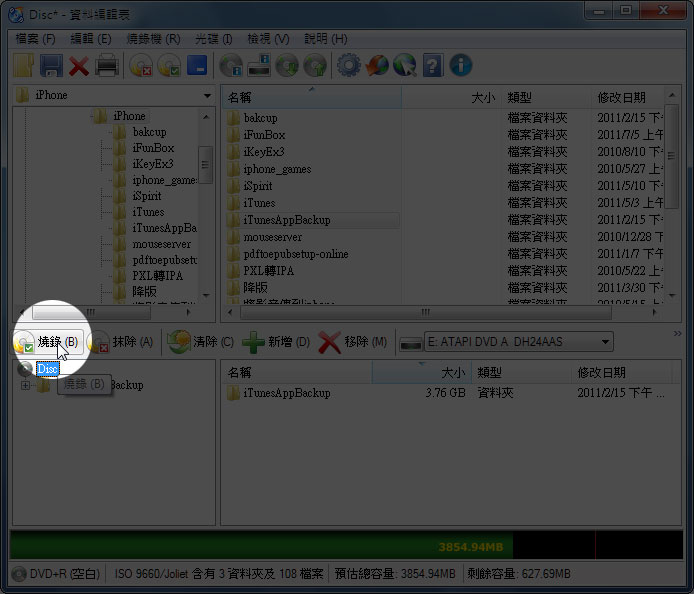Click the file list's horizontal scroll left arrow

(x=230, y=312)
